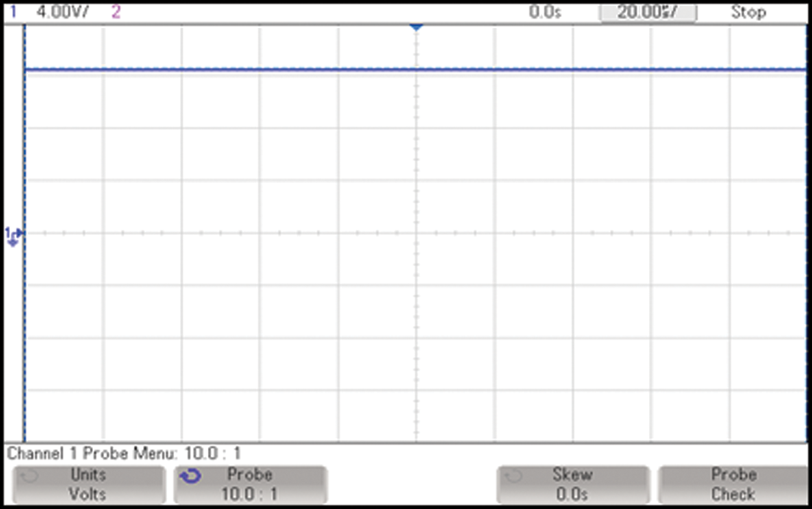The image size is (812, 509).
Task: Toggle Units softkey set to Volts
Action: 88,484
